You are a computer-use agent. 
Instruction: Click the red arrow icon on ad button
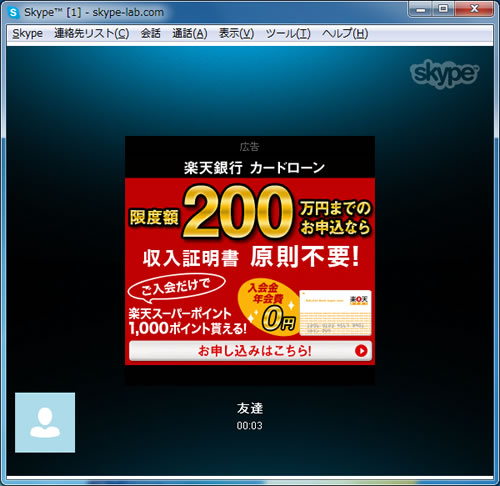point(361,351)
